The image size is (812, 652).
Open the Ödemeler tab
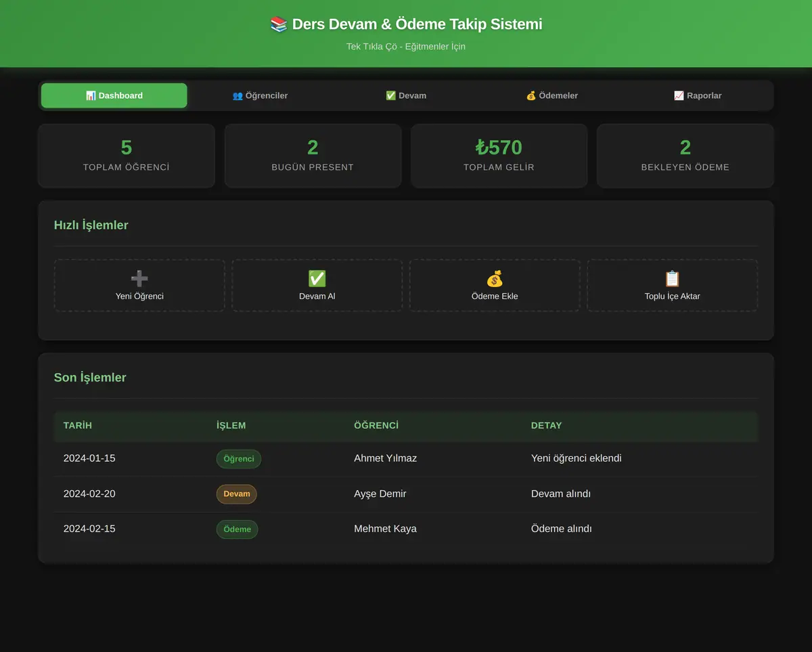coord(552,95)
